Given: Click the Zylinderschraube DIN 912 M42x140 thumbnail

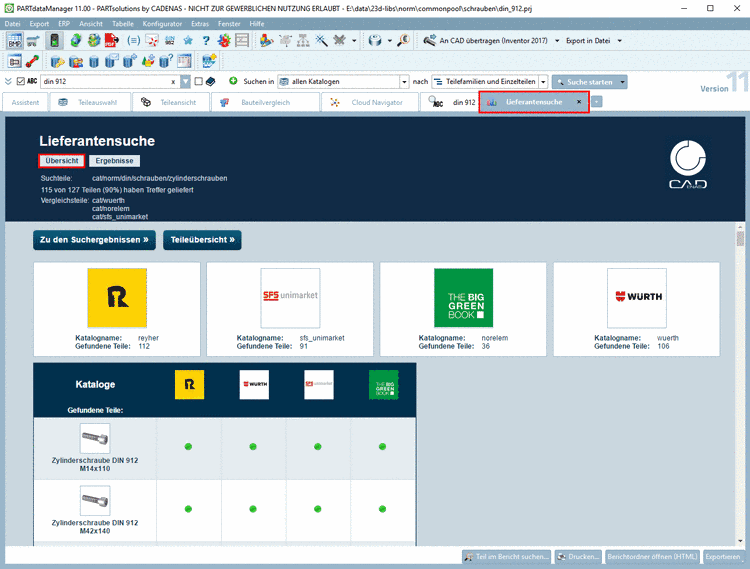Looking at the screenshot, I should [x=95, y=501].
